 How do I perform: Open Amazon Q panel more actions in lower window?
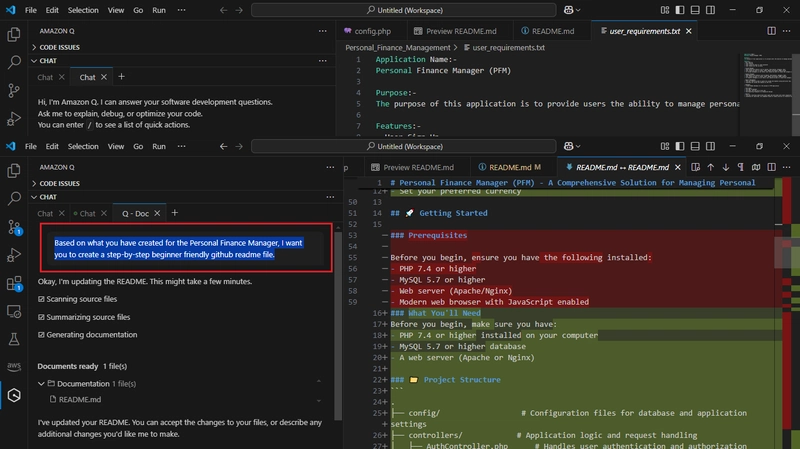coord(330,167)
